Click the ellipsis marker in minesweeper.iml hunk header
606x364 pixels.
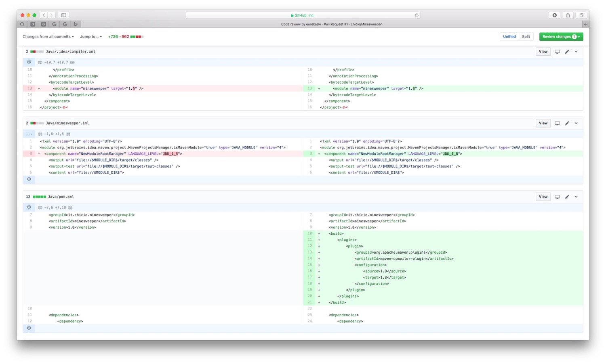pos(29,134)
